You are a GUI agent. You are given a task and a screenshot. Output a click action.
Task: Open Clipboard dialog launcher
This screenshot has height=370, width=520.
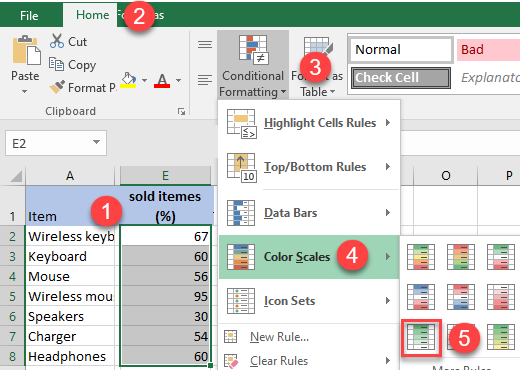click(x=181, y=111)
